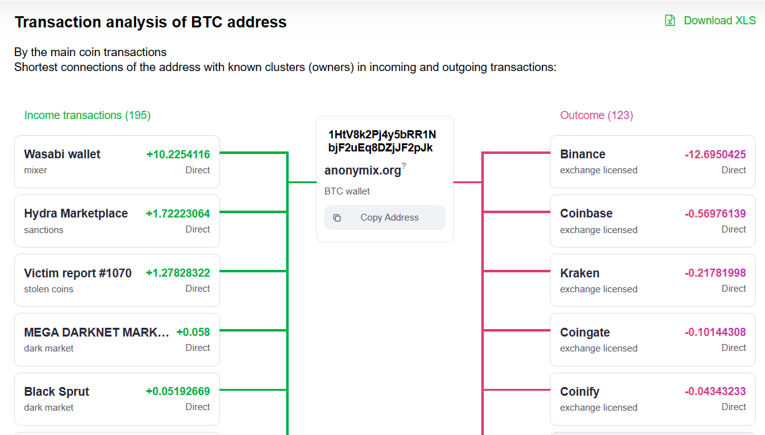Select the Hydra Marketplace sanctions card
The height and width of the screenshot is (435, 765).
pos(117,221)
